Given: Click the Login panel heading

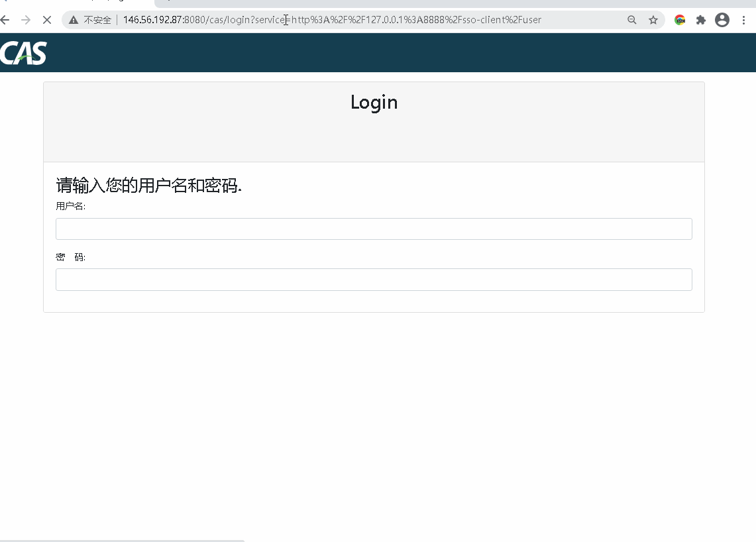Looking at the screenshot, I should coord(374,102).
